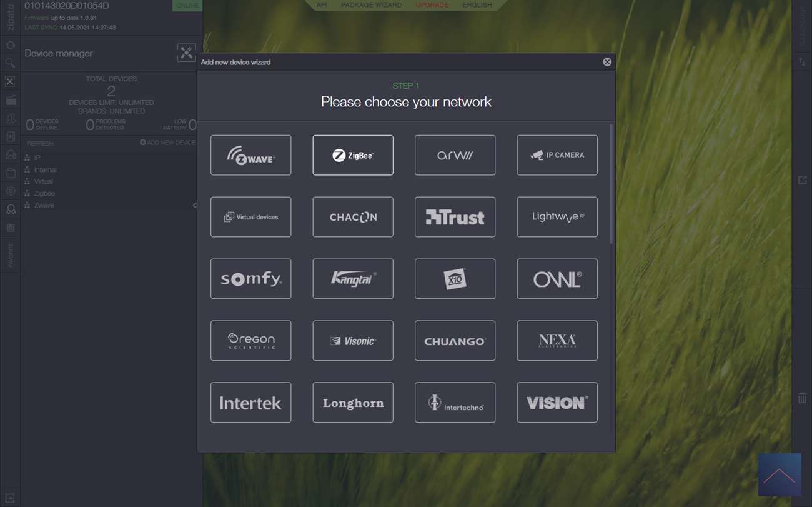Click the trash icon on right panel

coord(802,398)
